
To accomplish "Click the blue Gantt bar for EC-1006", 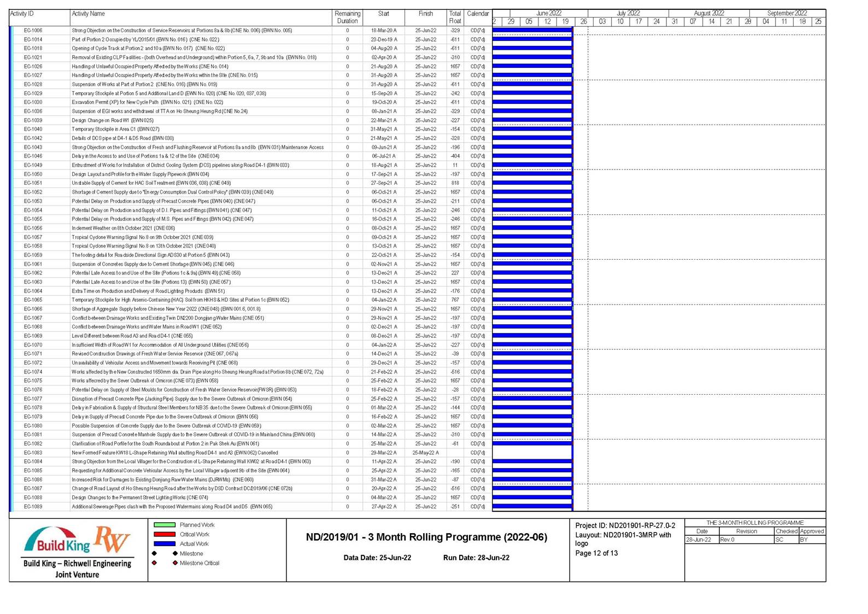I will 532,31.
